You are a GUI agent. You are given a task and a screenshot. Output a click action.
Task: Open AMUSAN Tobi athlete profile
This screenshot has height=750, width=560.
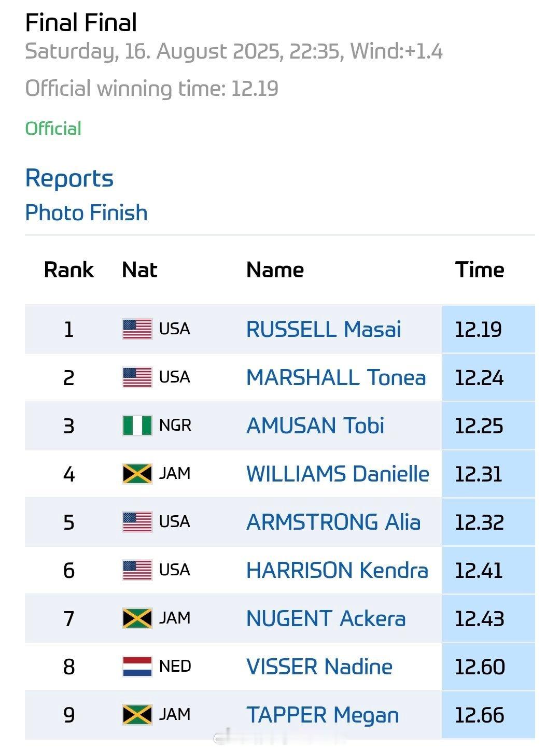pos(315,426)
